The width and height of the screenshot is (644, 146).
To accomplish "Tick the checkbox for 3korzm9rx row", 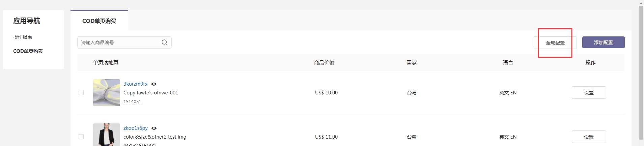I will [x=81, y=93].
